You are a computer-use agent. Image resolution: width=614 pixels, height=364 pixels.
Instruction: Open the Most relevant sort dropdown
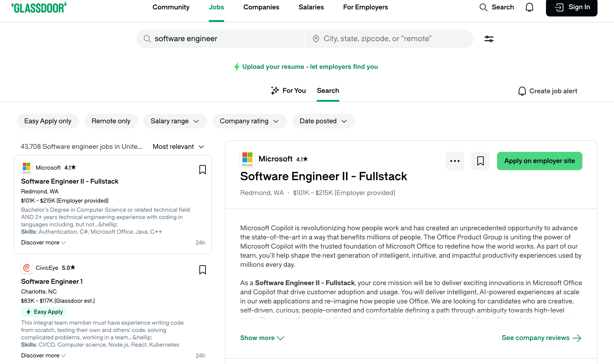click(178, 146)
